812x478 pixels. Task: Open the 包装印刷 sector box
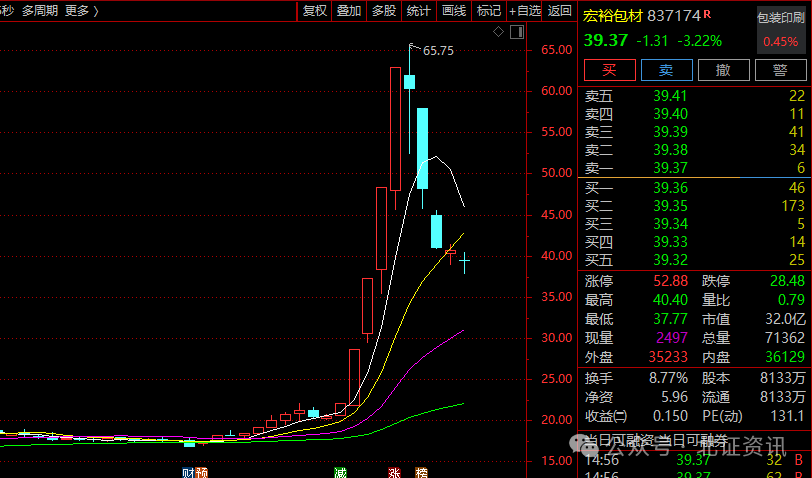pos(780,30)
